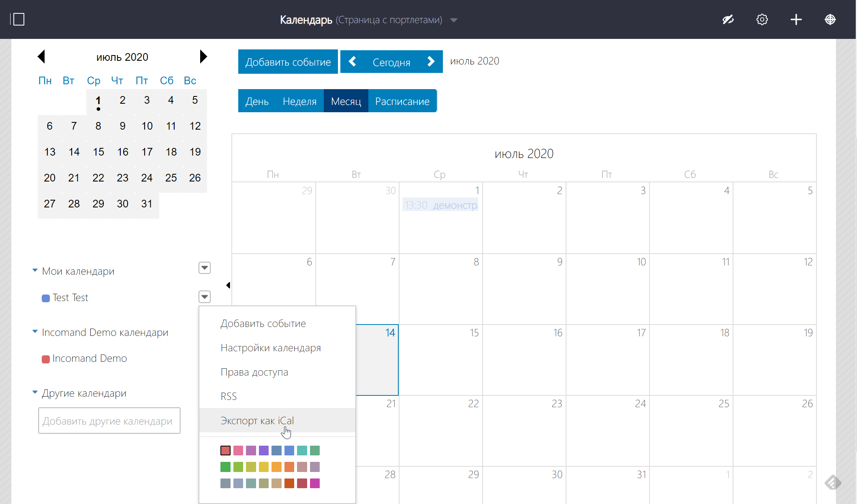Click day 9 cell in month grid
This screenshot has height=504, width=857.
click(x=524, y=289)
